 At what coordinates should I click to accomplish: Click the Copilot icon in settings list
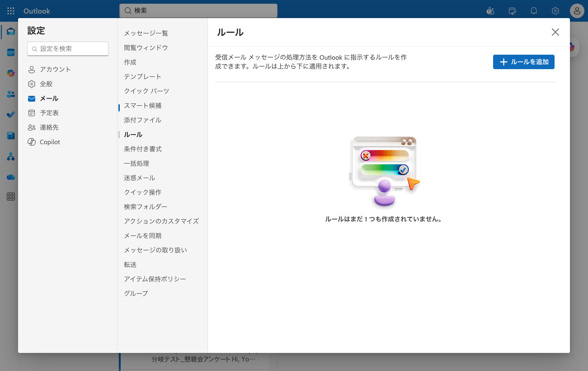(32, 142)
